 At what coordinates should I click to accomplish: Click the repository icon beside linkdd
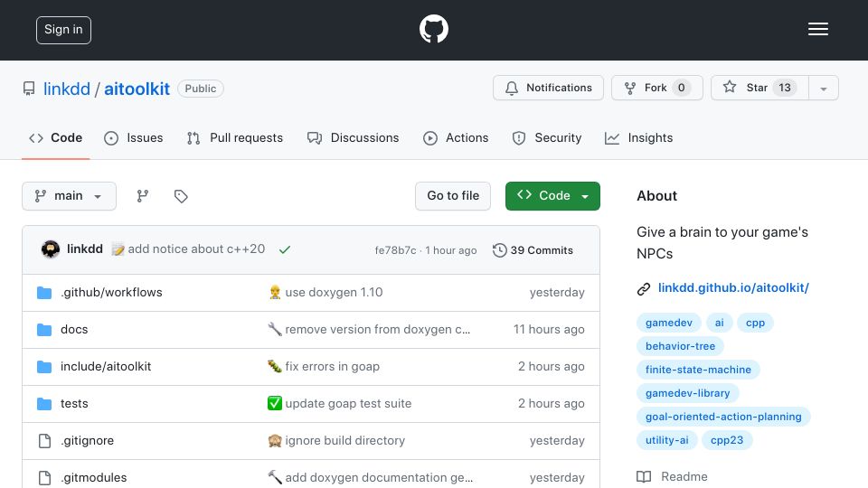pos(29,89)
